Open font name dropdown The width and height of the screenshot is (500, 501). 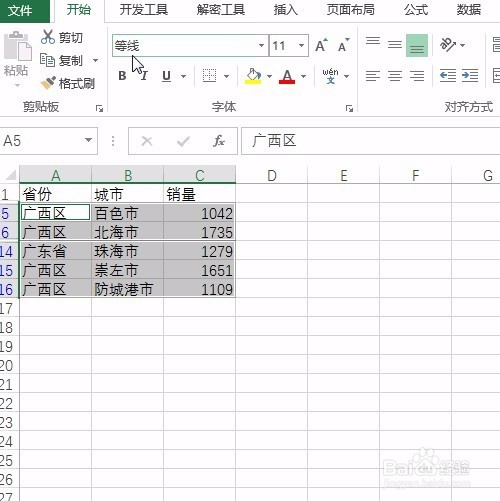click(262, 45)
